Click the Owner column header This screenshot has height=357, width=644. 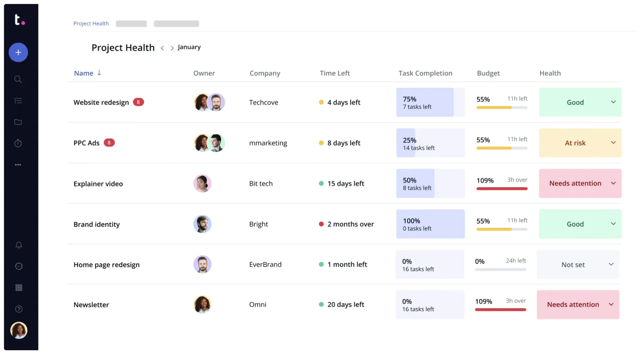(x=204, y=73)
